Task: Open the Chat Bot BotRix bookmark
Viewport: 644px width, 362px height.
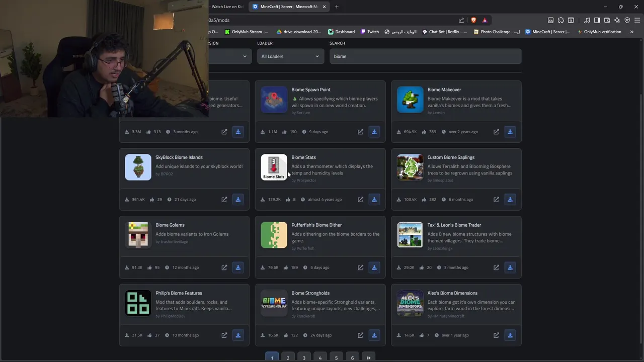Action: pyautogui.click(x=444, y=32)
